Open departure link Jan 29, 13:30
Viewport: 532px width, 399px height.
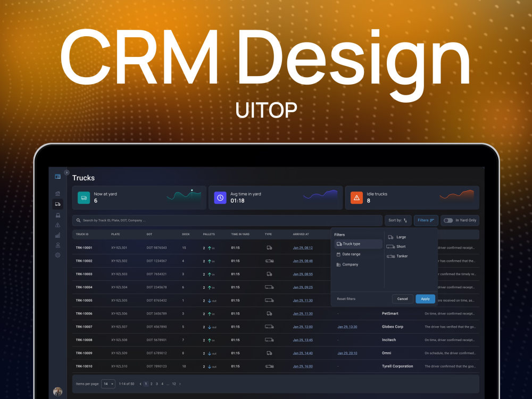point(347,327)
